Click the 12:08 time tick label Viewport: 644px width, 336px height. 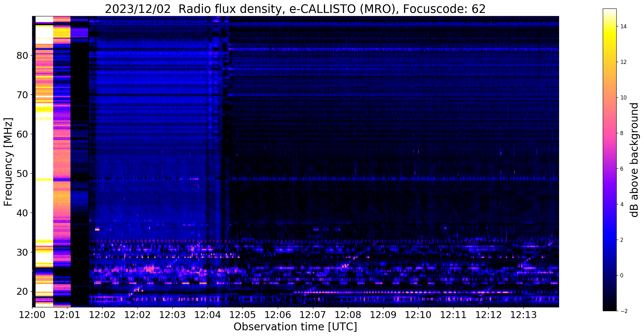coord(348,315)
